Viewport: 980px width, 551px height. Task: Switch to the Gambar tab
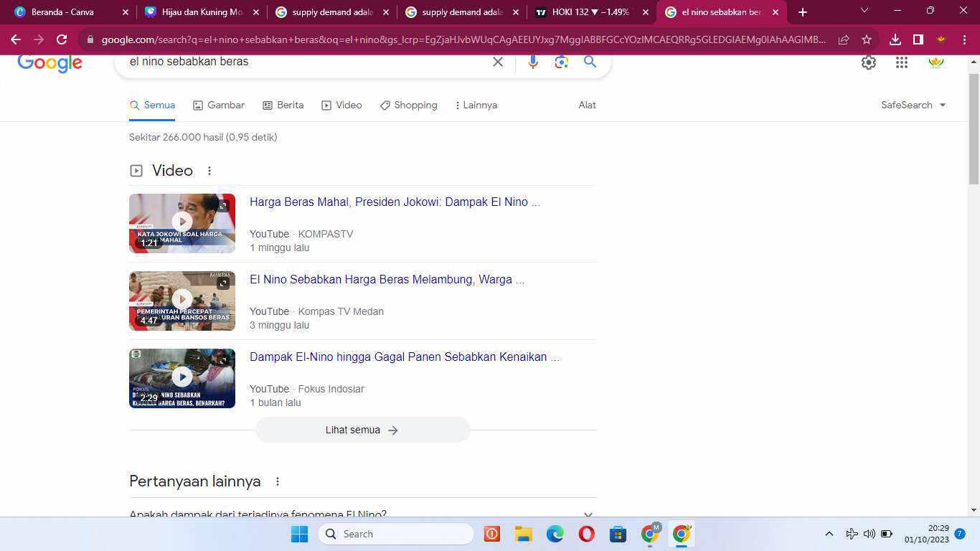(x=219, y=105)
